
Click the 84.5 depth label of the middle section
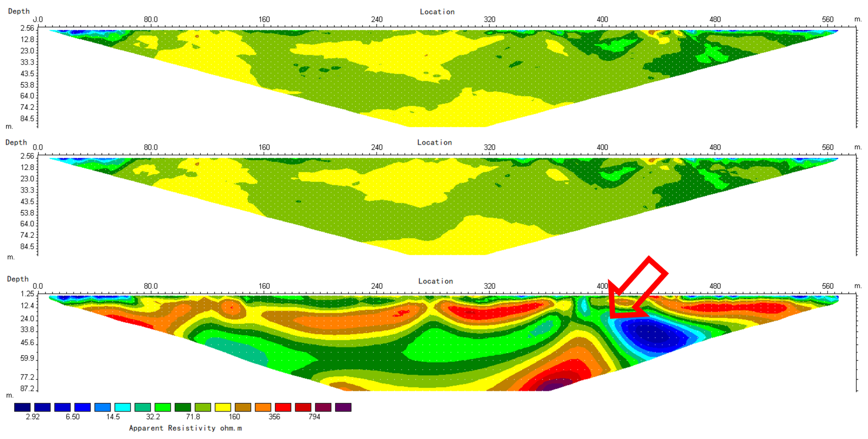(x=27, y=246)
